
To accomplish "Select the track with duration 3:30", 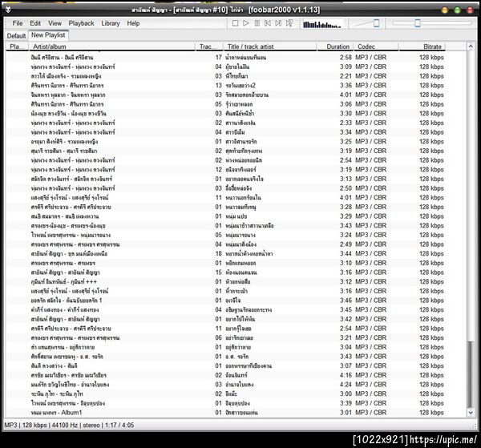I will click(x=236, y=114).
